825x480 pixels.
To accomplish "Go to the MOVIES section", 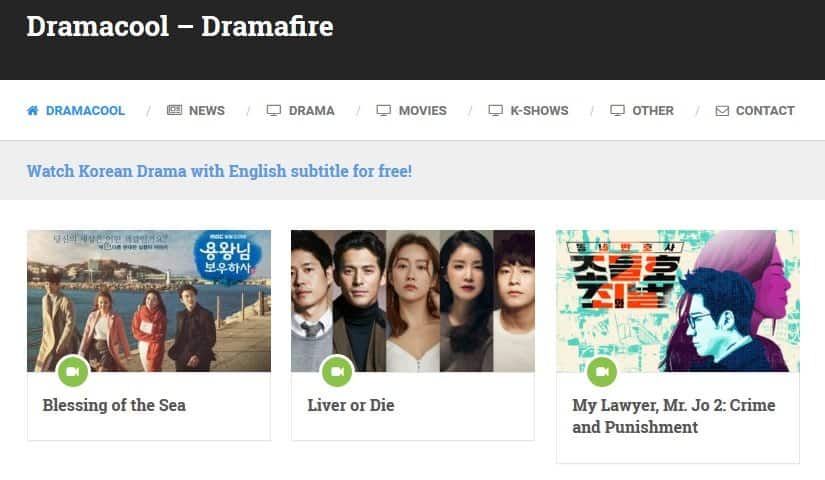I will [x=422, y=111].
